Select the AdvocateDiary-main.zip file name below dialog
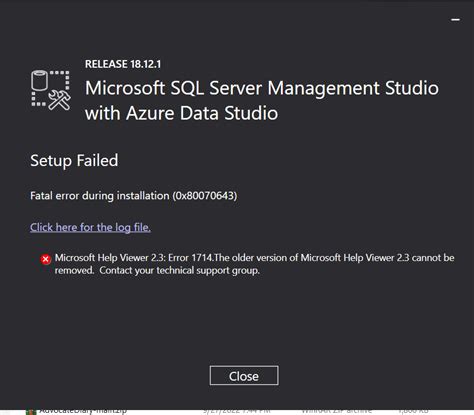Image resolution: width=474 pixels, height=415 pixels. (83, 411)
